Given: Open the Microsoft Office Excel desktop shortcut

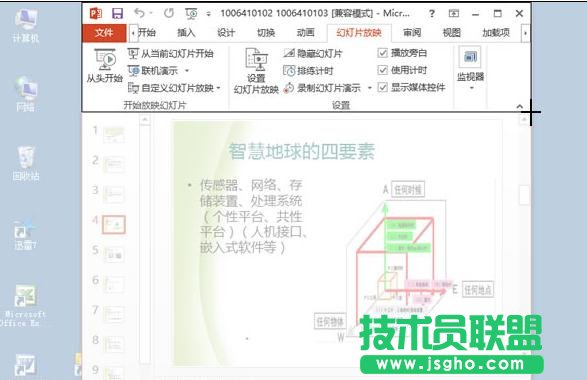Looking at the screenshot, I should 25,306.
